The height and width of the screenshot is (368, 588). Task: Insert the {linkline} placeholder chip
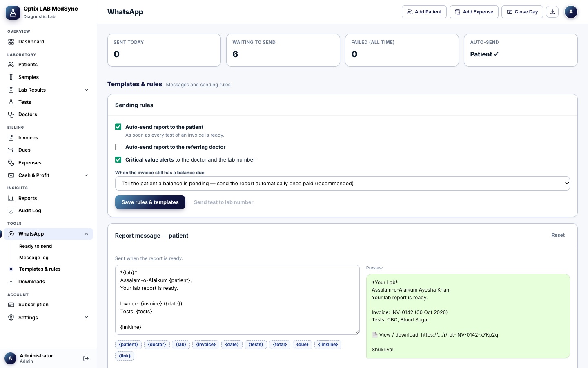pyautogui.click(x=328, y=345)
